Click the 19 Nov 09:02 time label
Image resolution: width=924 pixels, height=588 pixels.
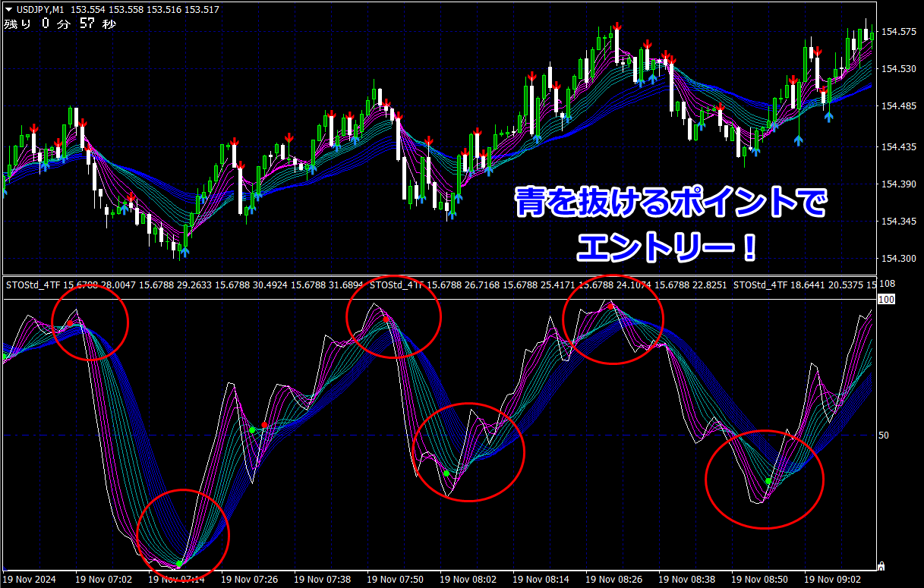(832, 579)
